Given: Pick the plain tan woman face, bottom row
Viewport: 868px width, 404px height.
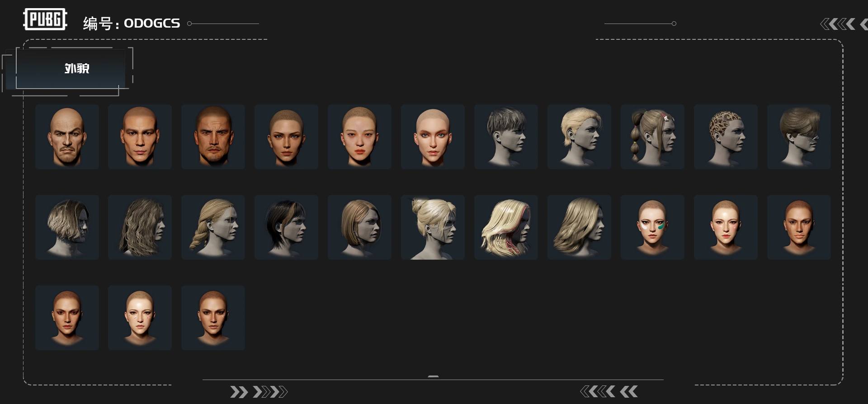Looking at the screenshot, I should 67,318.
